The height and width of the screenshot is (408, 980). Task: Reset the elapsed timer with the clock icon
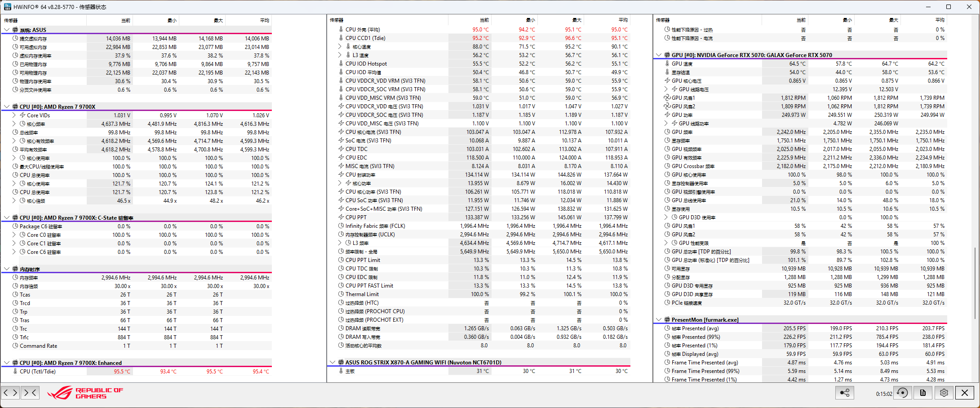[902, 393]
